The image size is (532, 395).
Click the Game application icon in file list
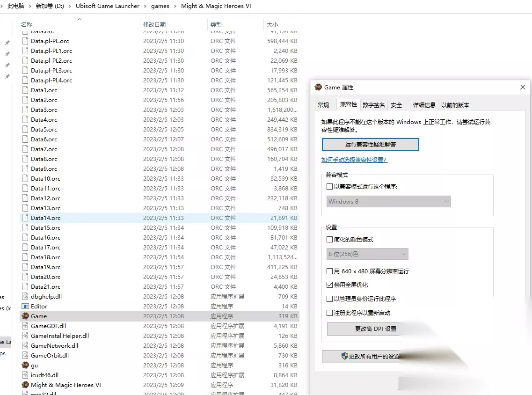[x=25, y=316]
